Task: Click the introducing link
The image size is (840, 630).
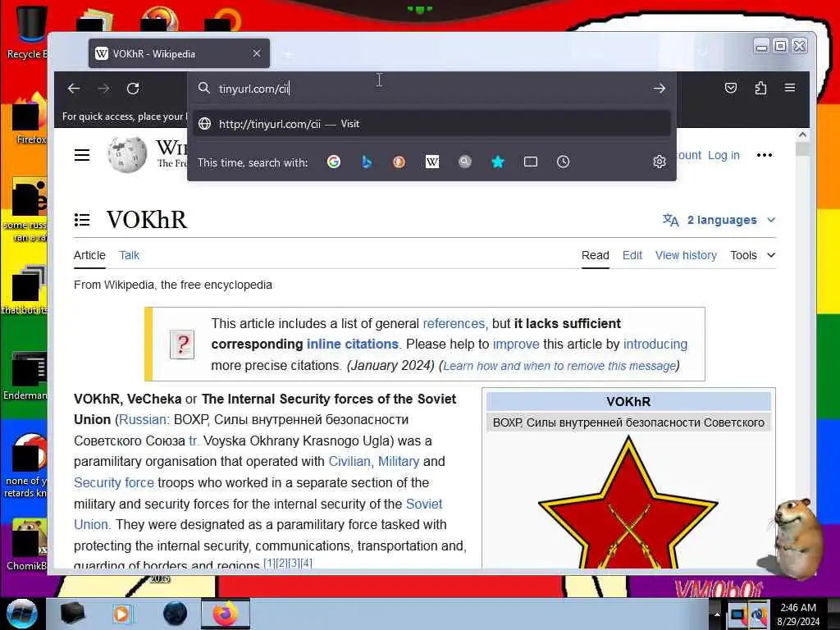Action: (655, 344)
